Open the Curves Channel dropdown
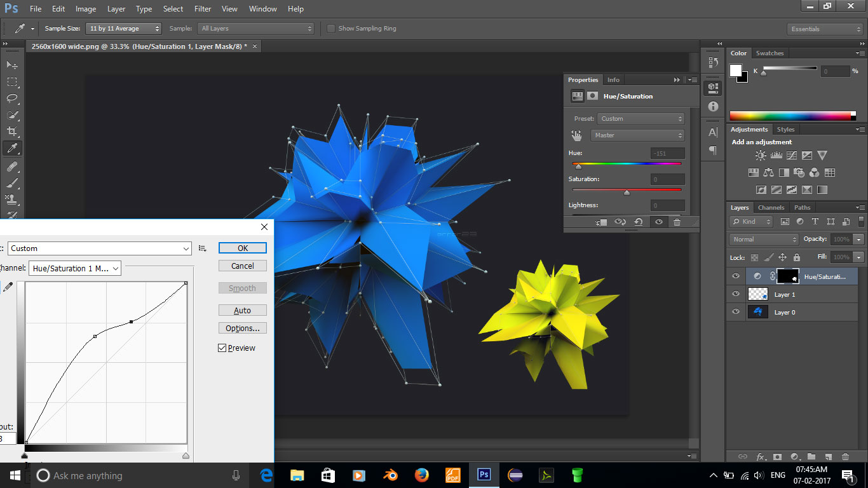 tap(75, 269)
